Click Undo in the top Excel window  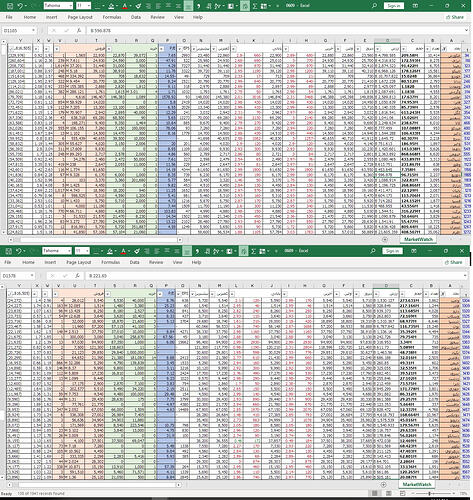[x=20, y=6]
